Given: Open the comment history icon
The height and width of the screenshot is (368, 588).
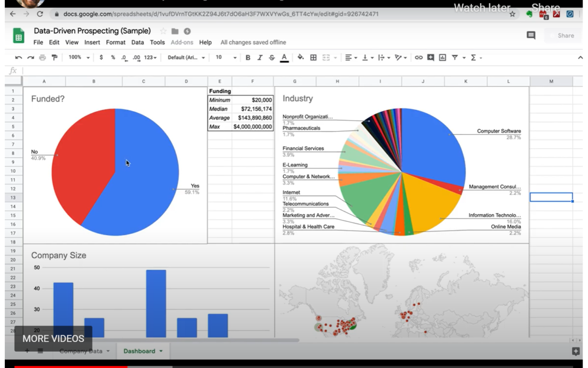Looking at the screenshot, I should (531, 35).
